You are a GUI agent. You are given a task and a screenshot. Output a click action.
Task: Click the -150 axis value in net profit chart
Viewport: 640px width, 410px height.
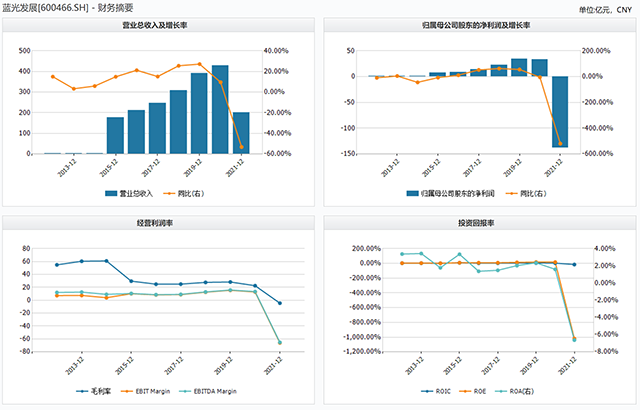(x=347, y=154)
